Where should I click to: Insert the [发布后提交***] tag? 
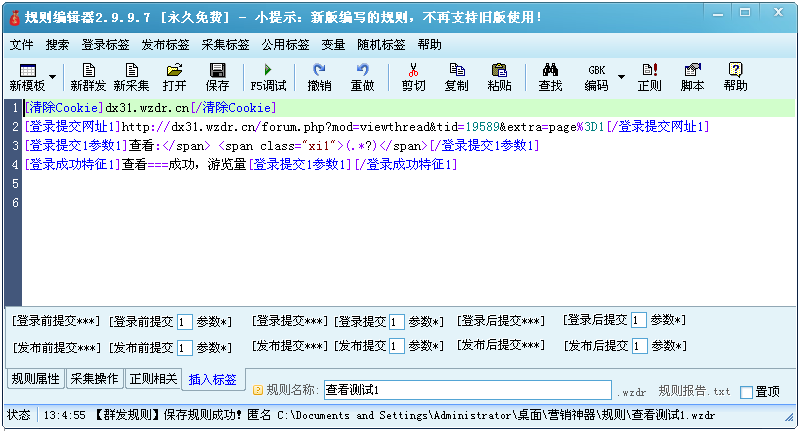(x=501, y=345)
